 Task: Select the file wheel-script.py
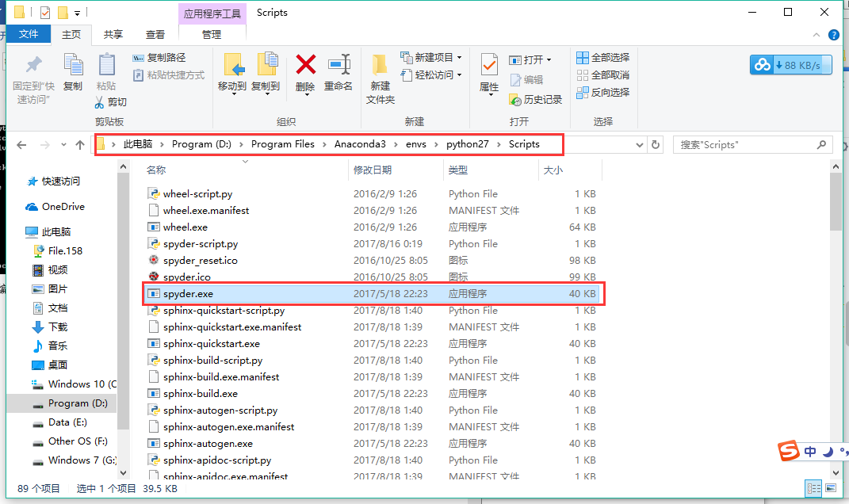tap(198, 194)
